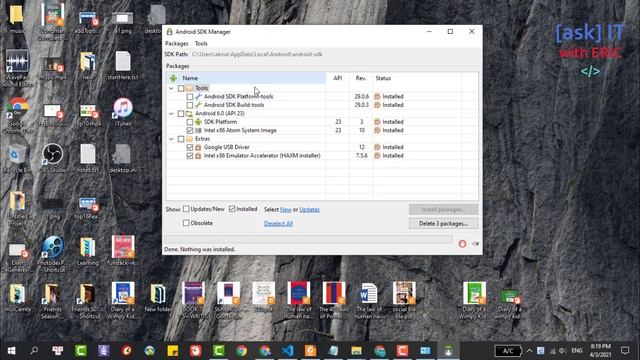Collapse the Android 6.0 (API 23) group
640x360 pixels.
tap(171, 113)
